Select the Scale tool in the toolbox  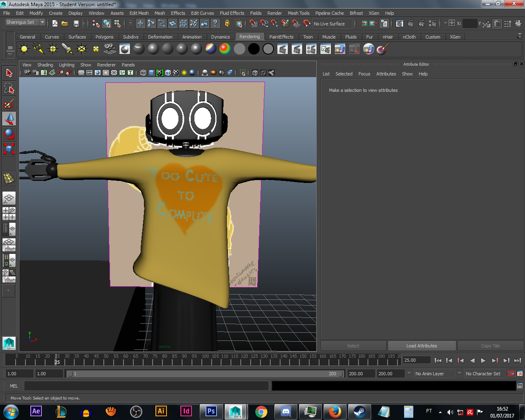point(9,149)
